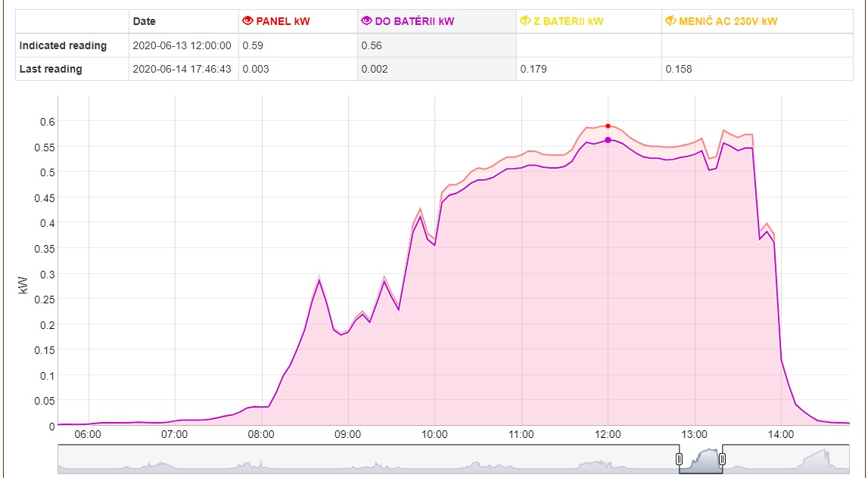Image resolution: width=868 pixels, height=478 pixels.
Task: Toggle PANEL kW series eye icon
Action: (247, 21)
